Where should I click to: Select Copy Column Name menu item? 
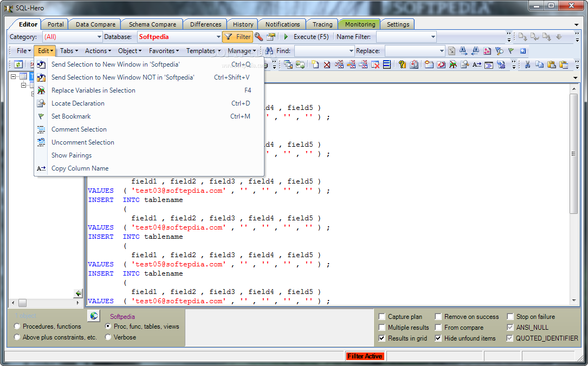point(150,168)
